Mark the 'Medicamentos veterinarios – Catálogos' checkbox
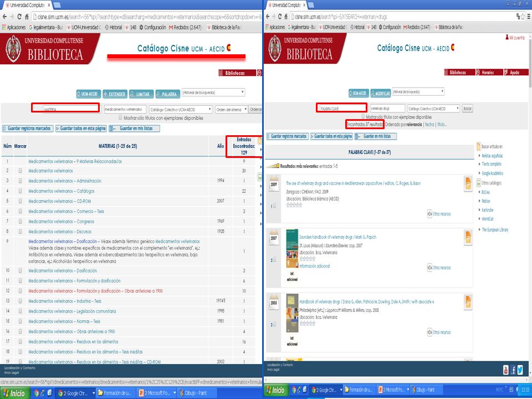The width and height of the screenshot is (532, 399). (x=21, y=191)
